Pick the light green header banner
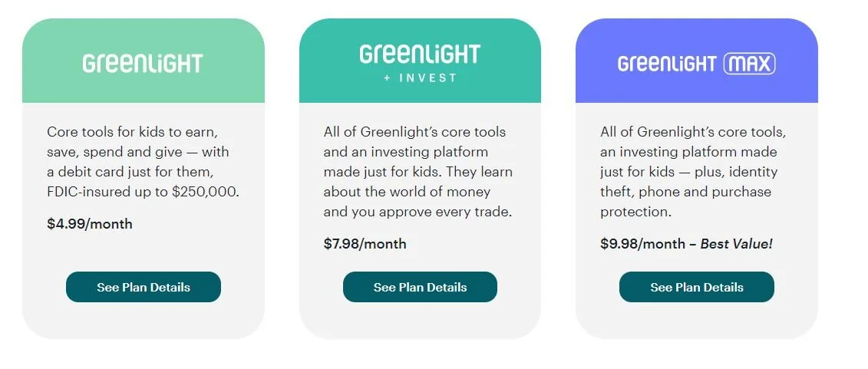 coord(144,61)
